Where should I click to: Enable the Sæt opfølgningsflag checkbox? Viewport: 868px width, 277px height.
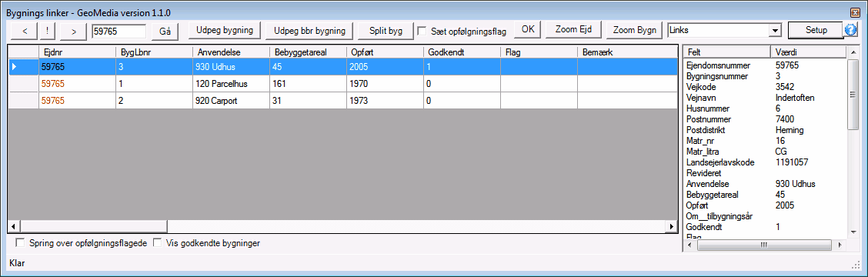click(x=422, y=31)
